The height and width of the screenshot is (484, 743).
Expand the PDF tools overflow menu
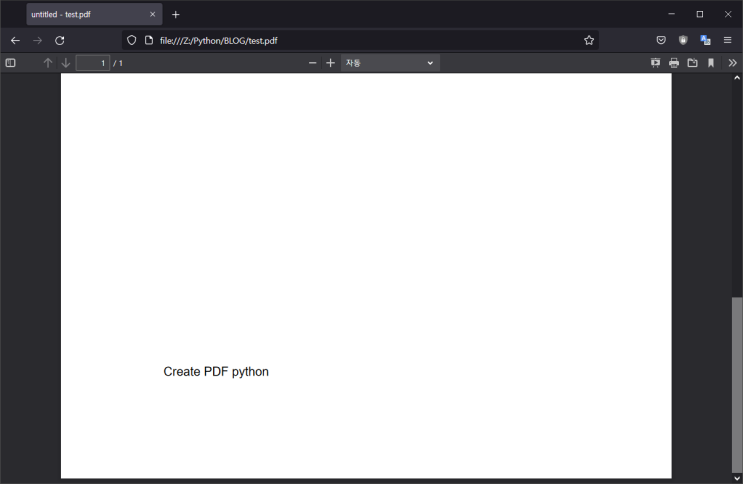pyautogui.click(x=733, y=63)
